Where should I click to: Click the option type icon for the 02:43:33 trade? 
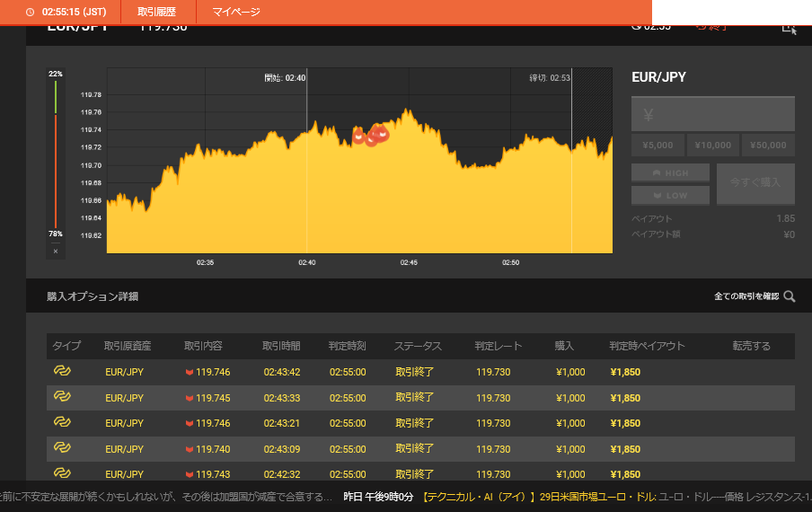pos(63,396)
